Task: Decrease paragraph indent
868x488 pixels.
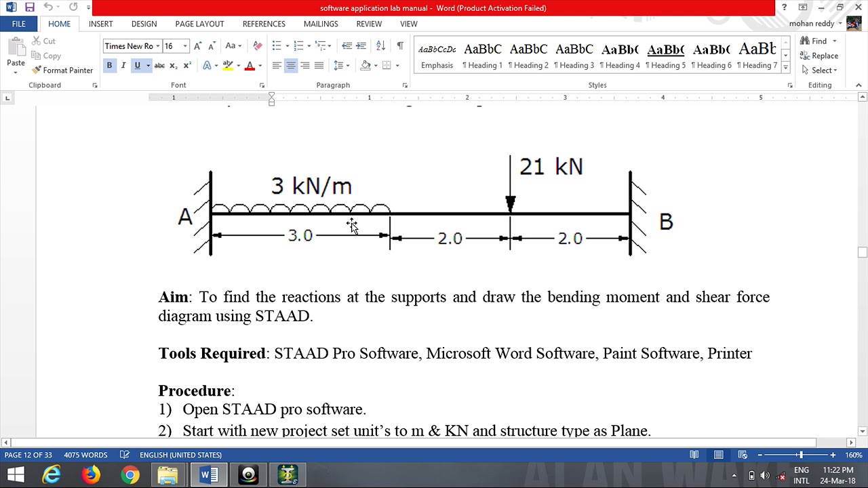Action: pyautogui.click(x=347, y=46)
